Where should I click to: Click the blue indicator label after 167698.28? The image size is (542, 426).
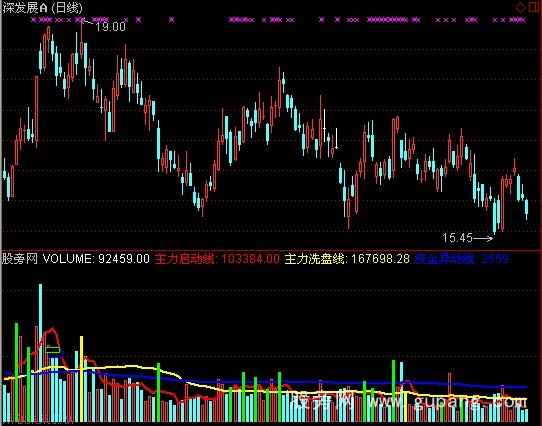462,259
